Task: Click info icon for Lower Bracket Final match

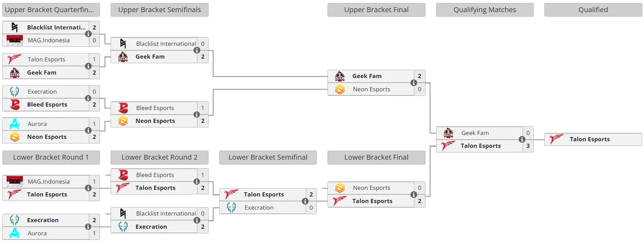Action: (413, 194)
